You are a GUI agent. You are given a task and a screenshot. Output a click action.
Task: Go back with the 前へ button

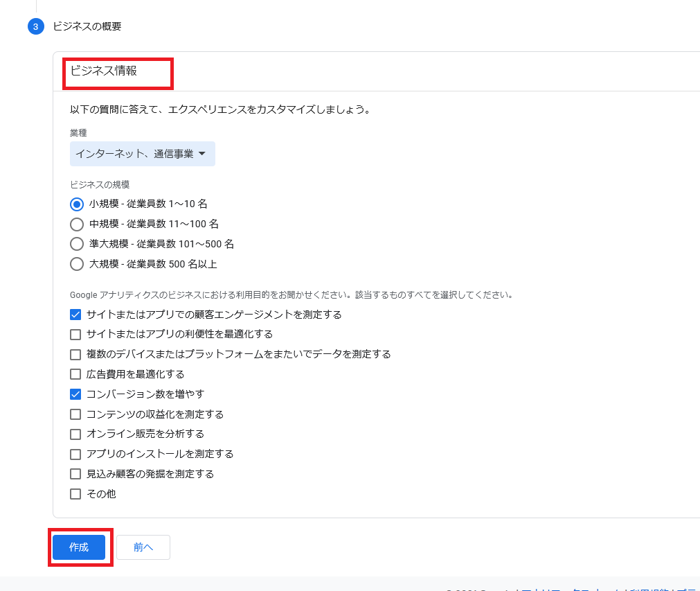pos(143,547)
